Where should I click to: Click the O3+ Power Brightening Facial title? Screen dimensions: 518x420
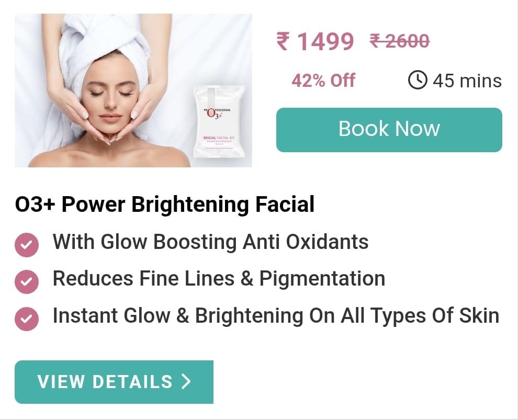pyautogui.click(x=165, y=204)
